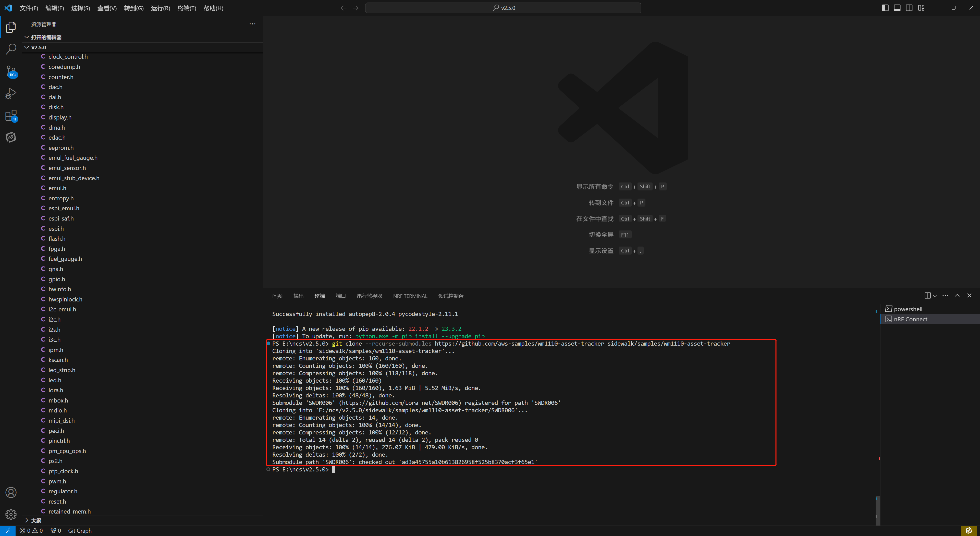The image size is (980, 536).
Task: Open emul_fuel_gauge.h file
Action: pyautogui.click(x=142, y=158)
